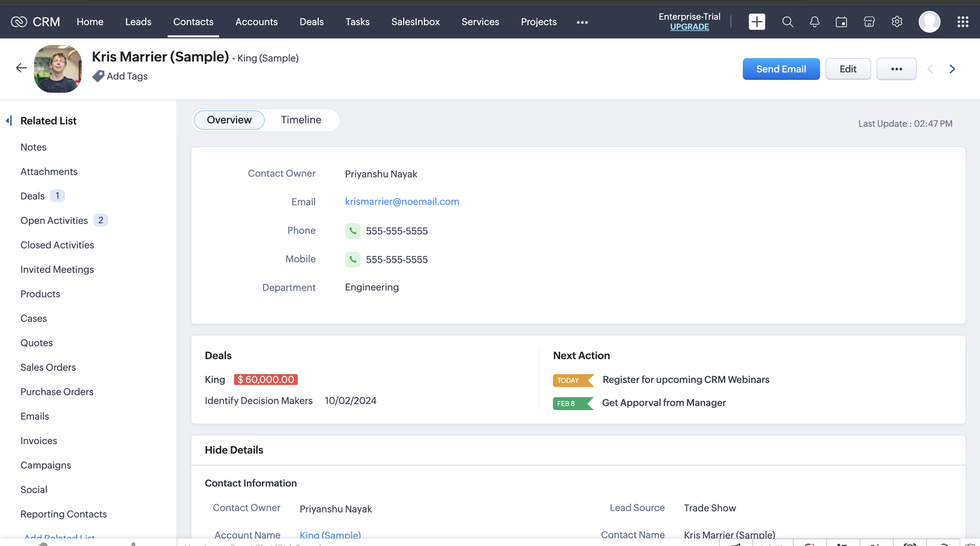This screenshot has width=980, height=546.
Task: Switch to the Overview tab
Action: [229, 120]
